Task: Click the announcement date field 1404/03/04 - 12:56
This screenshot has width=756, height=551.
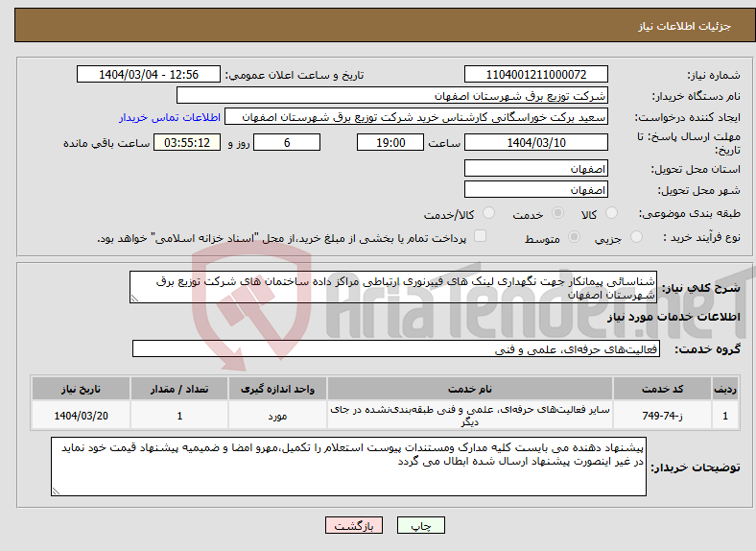Action: click(x=149, y=74)
